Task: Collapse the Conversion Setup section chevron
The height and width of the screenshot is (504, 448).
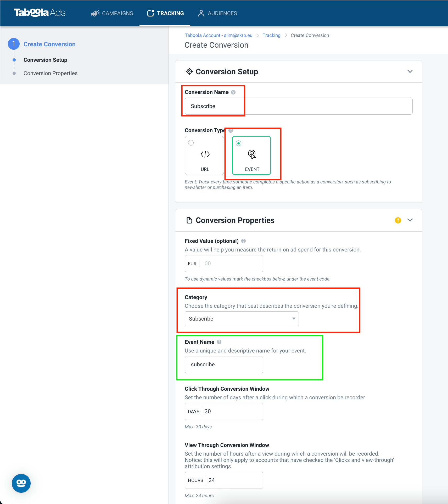Action: click(x=410, y=71)
